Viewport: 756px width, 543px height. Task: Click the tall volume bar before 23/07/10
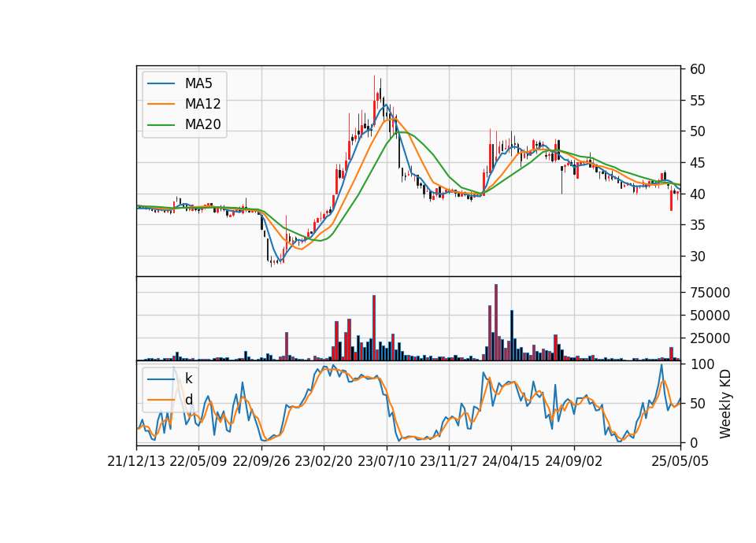pos(374,327)
